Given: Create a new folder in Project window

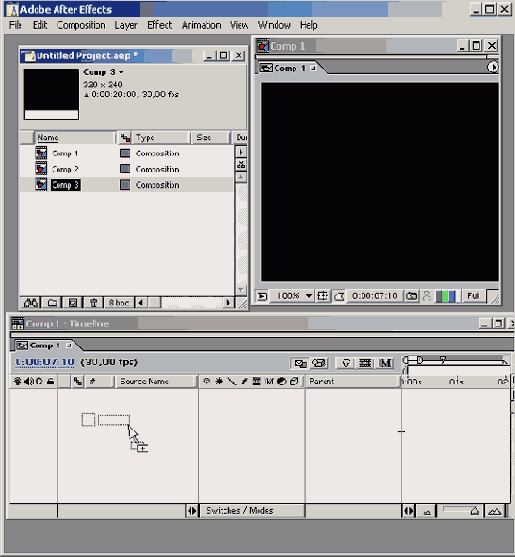Looking at the screenshot, I should point(52,303).
